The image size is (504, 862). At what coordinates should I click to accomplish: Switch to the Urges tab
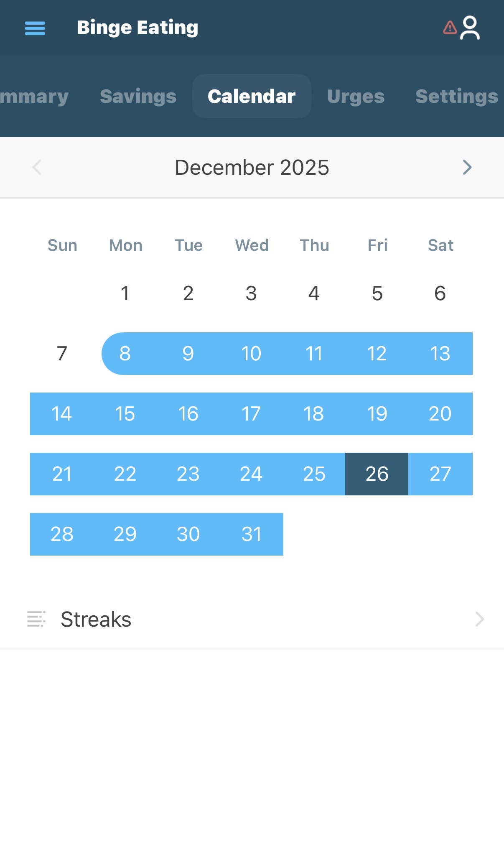tap(356, 96)
